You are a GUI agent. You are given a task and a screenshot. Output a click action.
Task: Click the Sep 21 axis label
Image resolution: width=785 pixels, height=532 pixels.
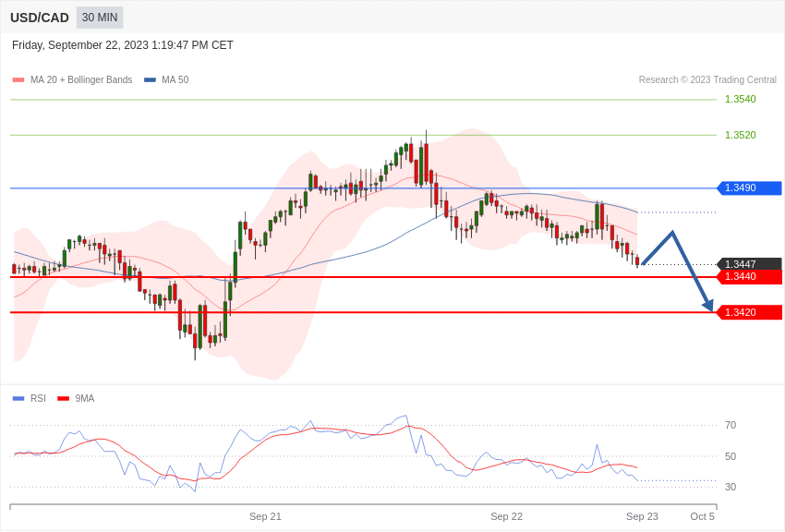(265, 516)
